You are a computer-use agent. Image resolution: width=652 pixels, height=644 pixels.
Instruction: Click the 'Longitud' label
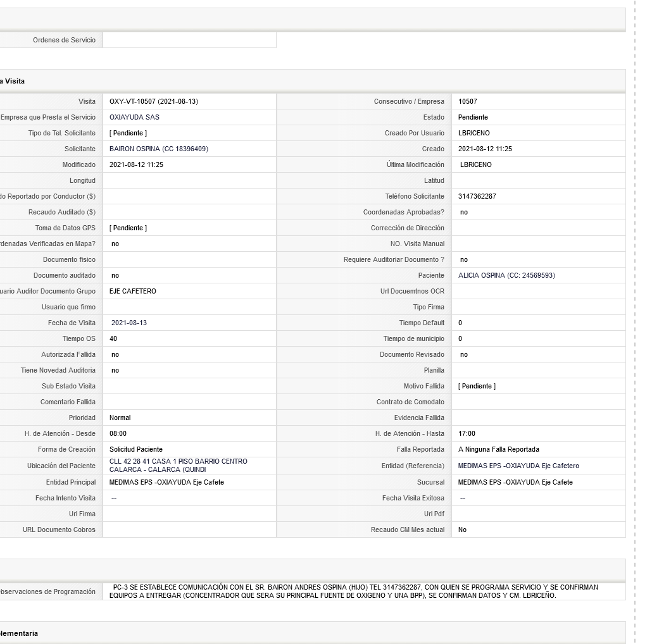[82, 180]
